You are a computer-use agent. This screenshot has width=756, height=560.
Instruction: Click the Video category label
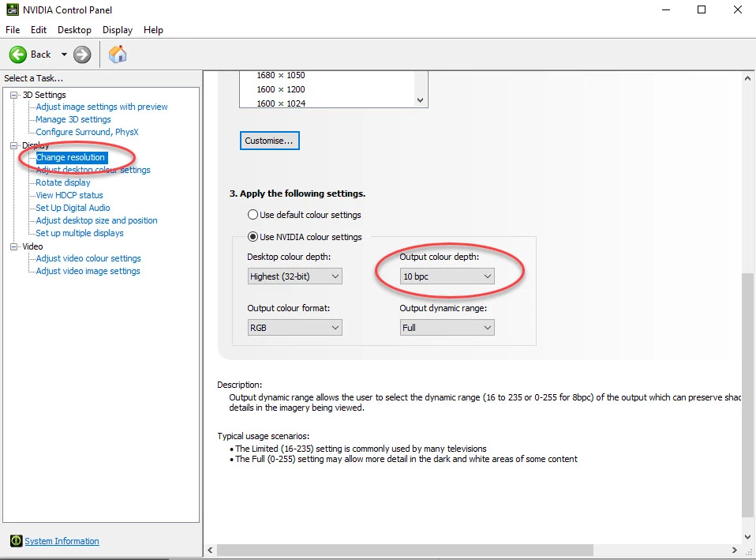pyautogui.click(x=32, y=246)
